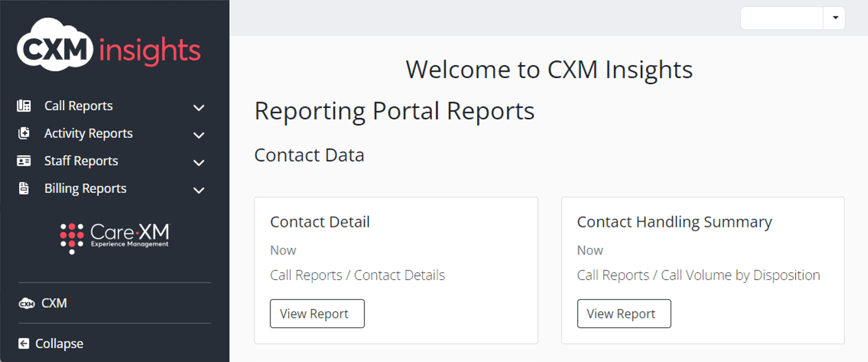Click the Staff Reports ID card icon
Screen dimensions: 868x362
pos(24,161)
